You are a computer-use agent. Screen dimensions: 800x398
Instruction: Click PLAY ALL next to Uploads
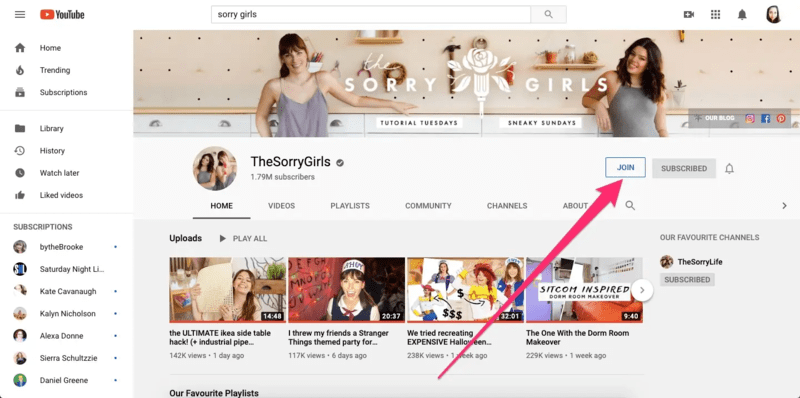(243, 238)
